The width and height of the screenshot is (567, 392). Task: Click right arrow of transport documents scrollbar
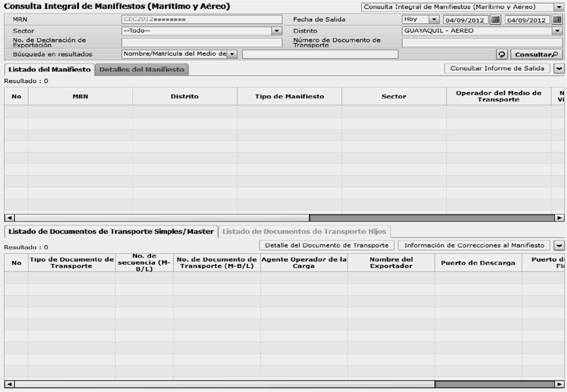(559, 384)
